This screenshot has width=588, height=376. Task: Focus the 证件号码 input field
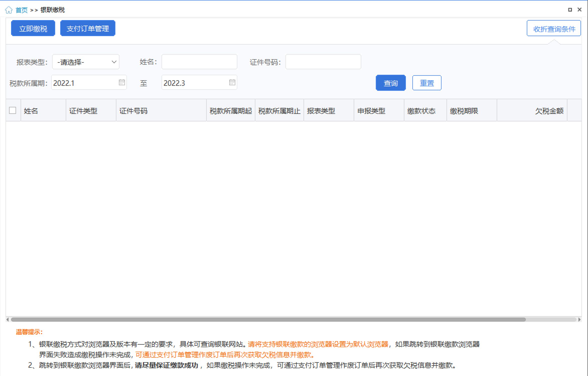tap(323, 62)
